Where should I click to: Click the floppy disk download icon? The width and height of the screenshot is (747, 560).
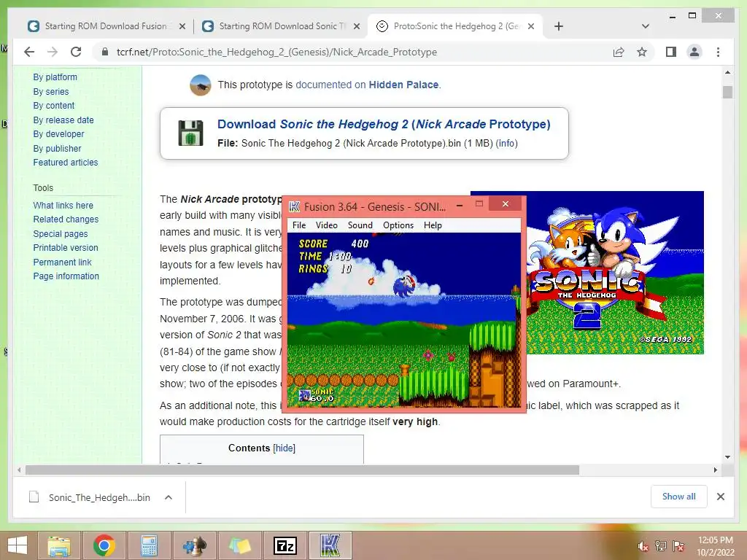click(x=190, y=133)
